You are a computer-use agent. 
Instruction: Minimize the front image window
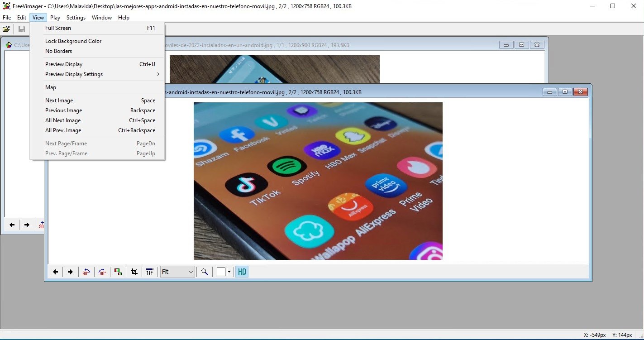(550, 92)
